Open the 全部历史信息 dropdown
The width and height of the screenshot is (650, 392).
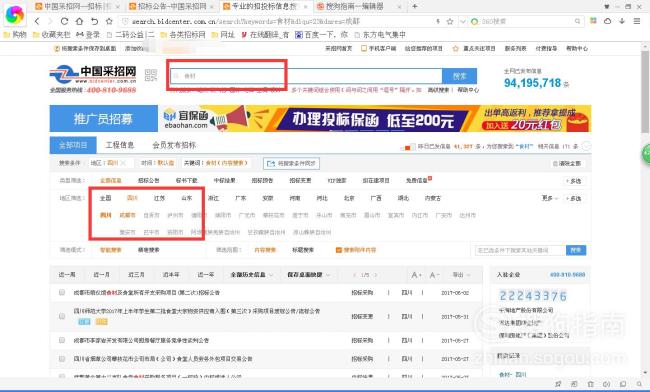pos(252,275)
